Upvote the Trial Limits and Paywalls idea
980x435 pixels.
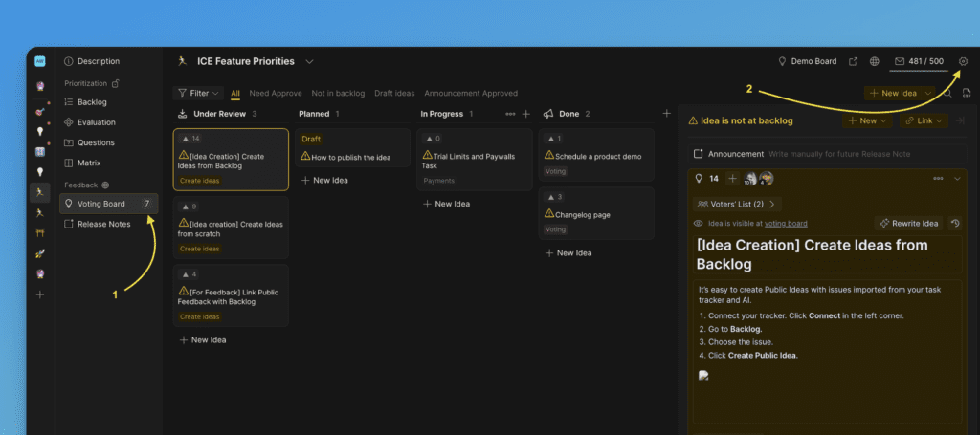[433, 139]
